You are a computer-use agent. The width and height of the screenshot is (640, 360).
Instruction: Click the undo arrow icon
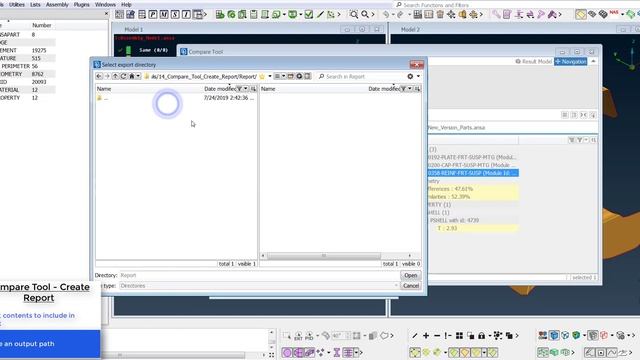point(386,15)
